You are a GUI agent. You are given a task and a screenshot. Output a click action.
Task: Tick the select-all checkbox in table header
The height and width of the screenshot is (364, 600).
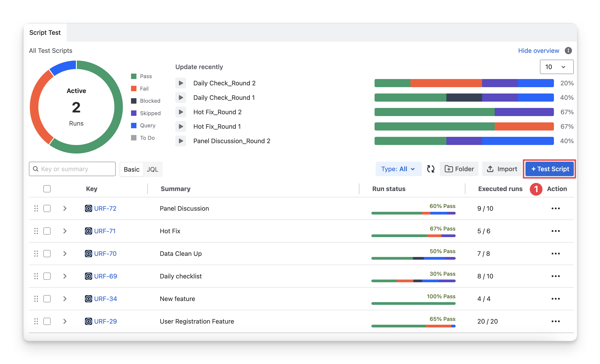point(47,189)
